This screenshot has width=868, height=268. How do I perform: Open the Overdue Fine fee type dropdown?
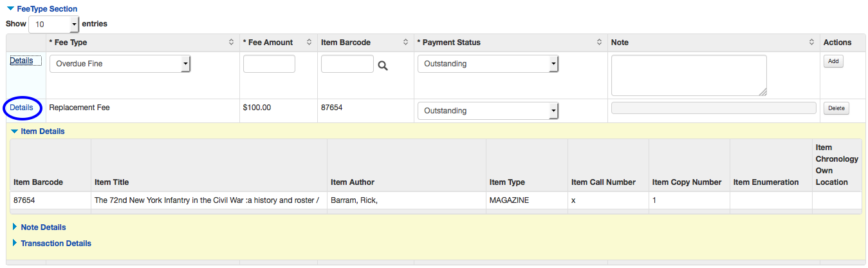coord(120,64)
